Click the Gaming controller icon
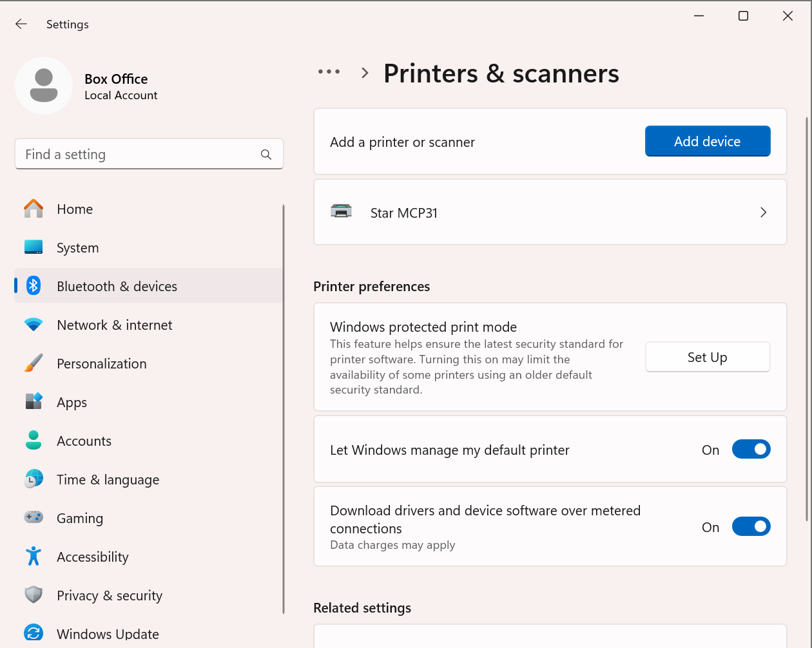 (x=34, y=517)
